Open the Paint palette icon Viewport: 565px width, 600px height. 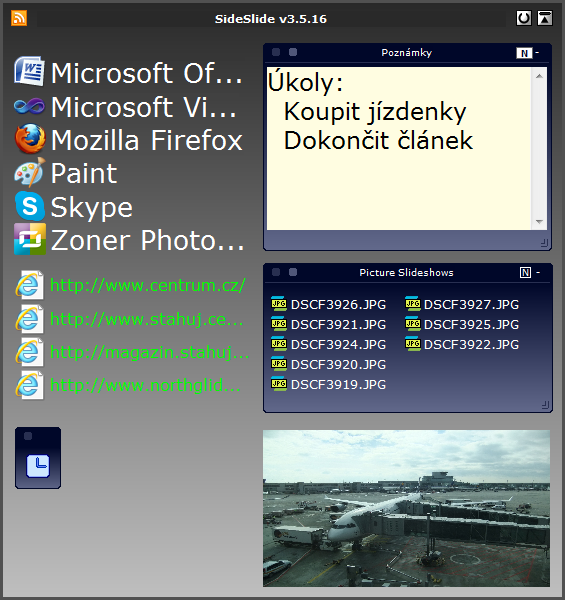tap(30, 172)
